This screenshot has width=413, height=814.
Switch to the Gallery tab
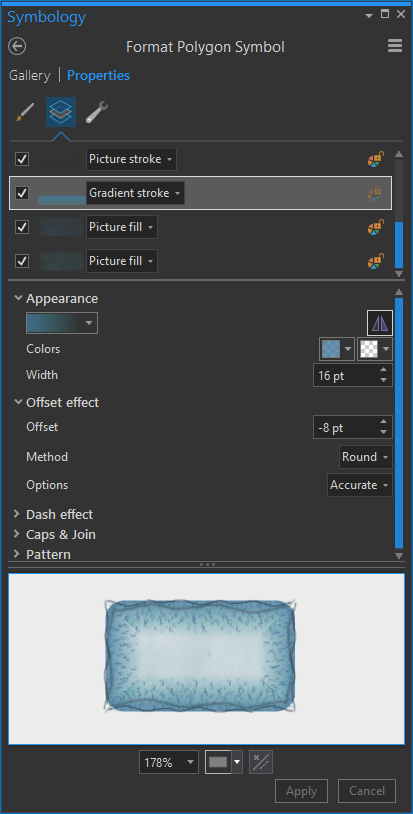30,75
